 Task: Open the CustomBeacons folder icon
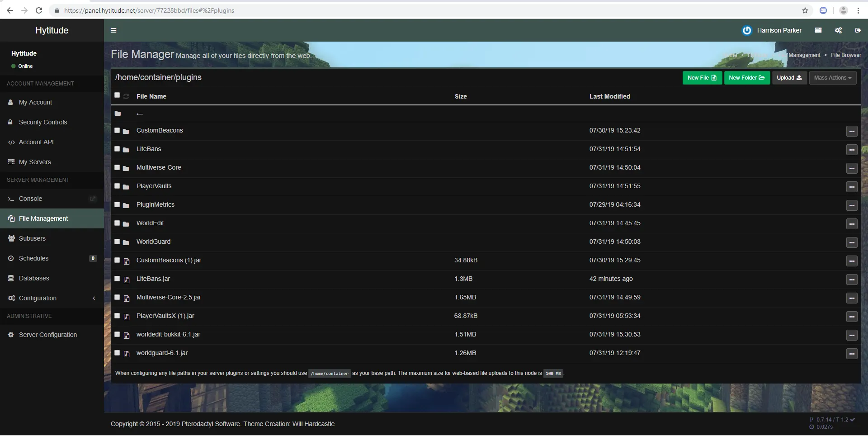(x=126, y=131)
